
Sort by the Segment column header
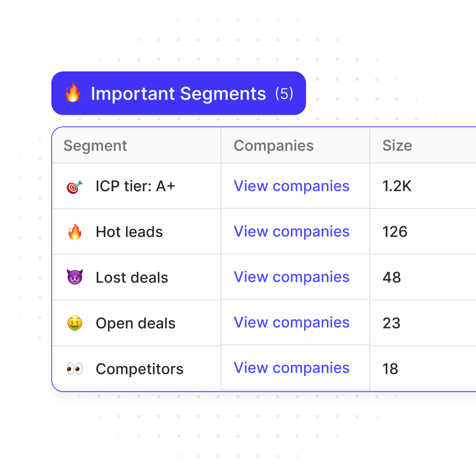[95, 146]
